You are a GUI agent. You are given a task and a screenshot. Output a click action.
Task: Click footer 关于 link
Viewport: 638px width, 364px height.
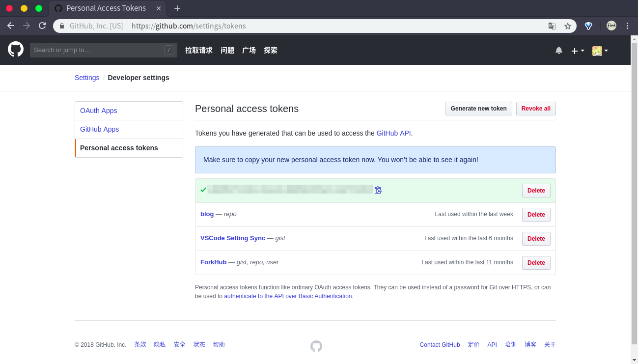pyautogui.click(x=550, y=345)
